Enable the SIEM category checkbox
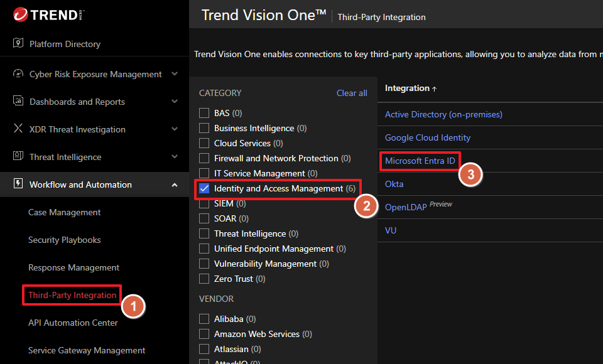Screen dimensions: 603x364 click(x=204, y=203)
